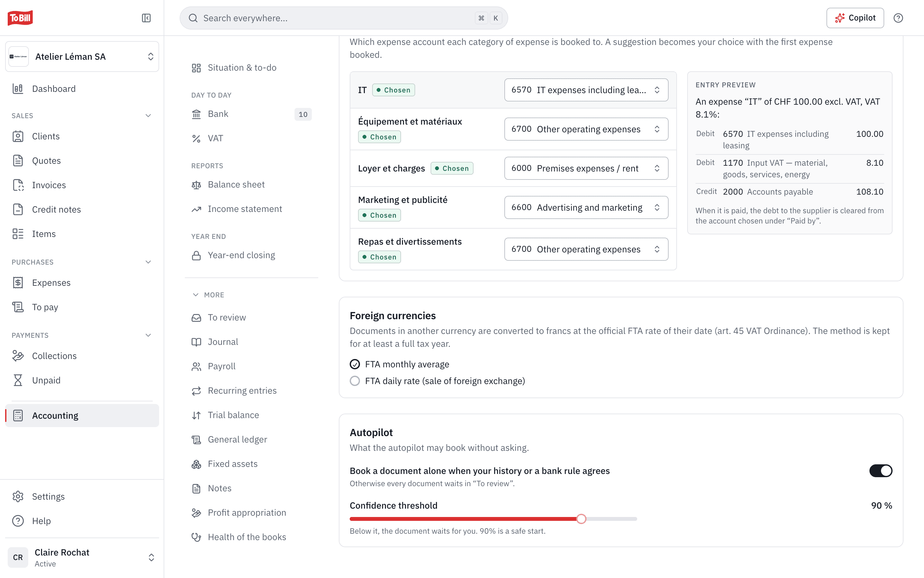
Task: Open Bank building icon
Action: 196,114
